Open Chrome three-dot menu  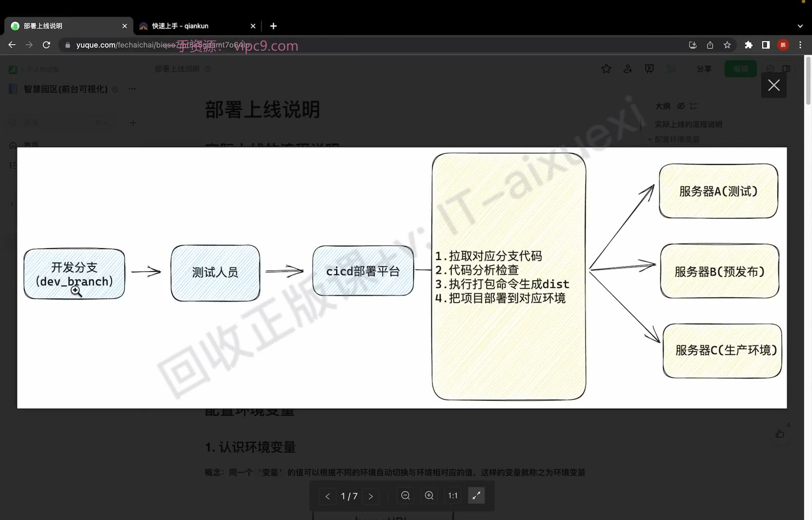pos(800,45)
